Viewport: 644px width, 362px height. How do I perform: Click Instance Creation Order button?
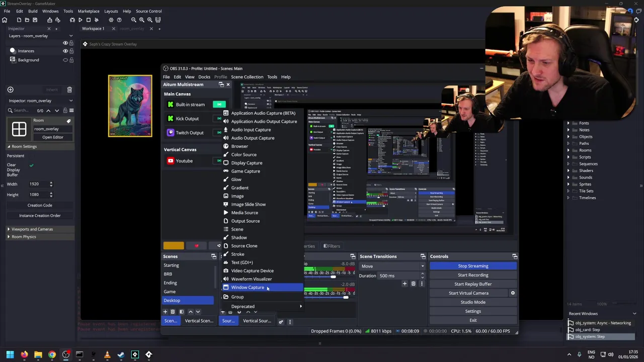pyautogui.click(x=40, y=216)
